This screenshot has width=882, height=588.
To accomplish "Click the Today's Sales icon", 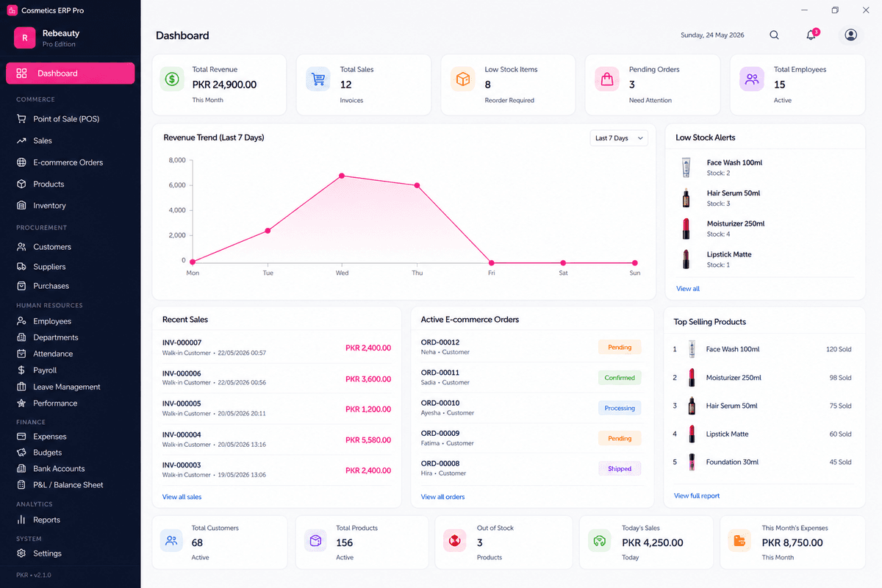I will point(600,541).
